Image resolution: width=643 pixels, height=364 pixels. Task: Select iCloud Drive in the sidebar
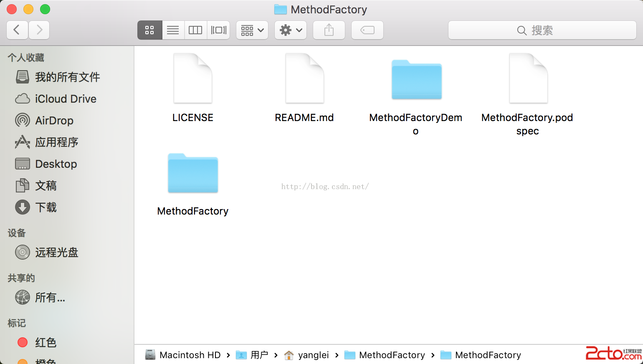click(65, 99)
